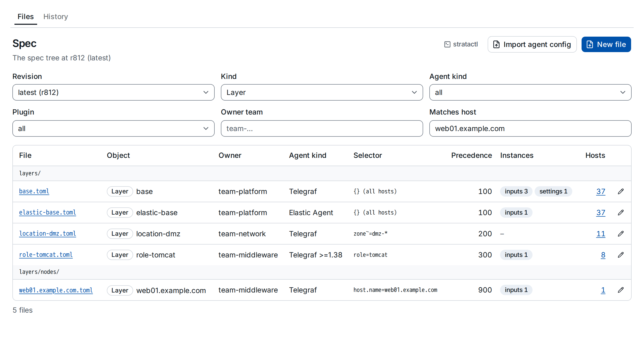The width and height of the screenshot is (644, 357).
Task: Click the pencil icon for elastic-base.toml
Action: 621,213
